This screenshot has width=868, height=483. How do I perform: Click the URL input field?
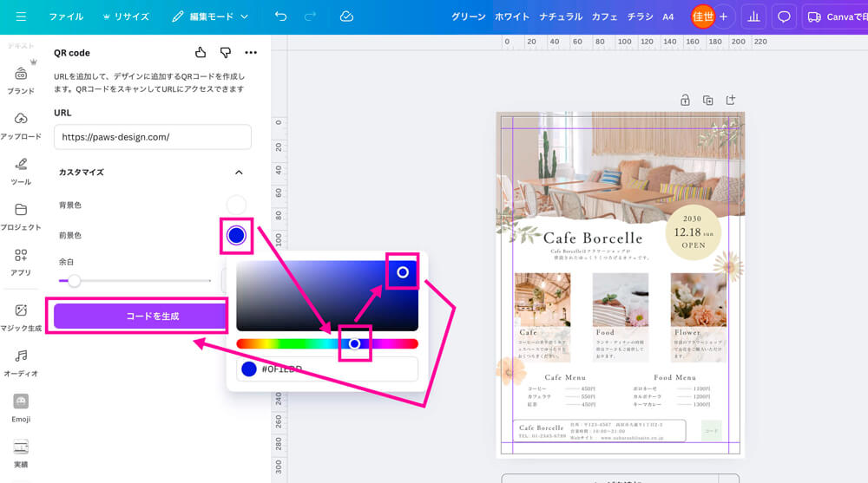(153, 137)
